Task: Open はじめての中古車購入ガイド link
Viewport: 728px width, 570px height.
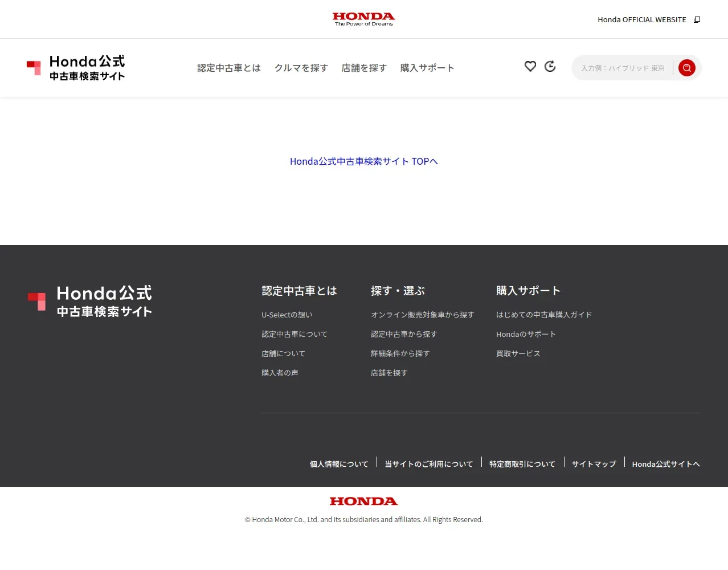Action: (544, 315)
